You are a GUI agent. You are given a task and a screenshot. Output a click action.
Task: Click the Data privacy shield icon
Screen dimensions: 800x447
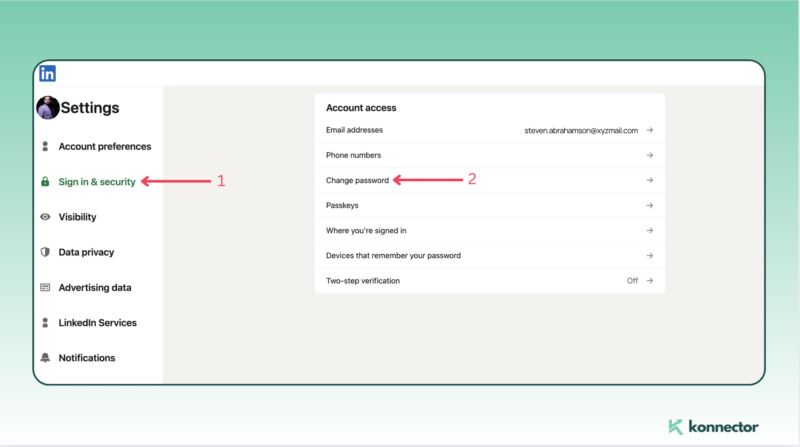(x=45, y=252)
